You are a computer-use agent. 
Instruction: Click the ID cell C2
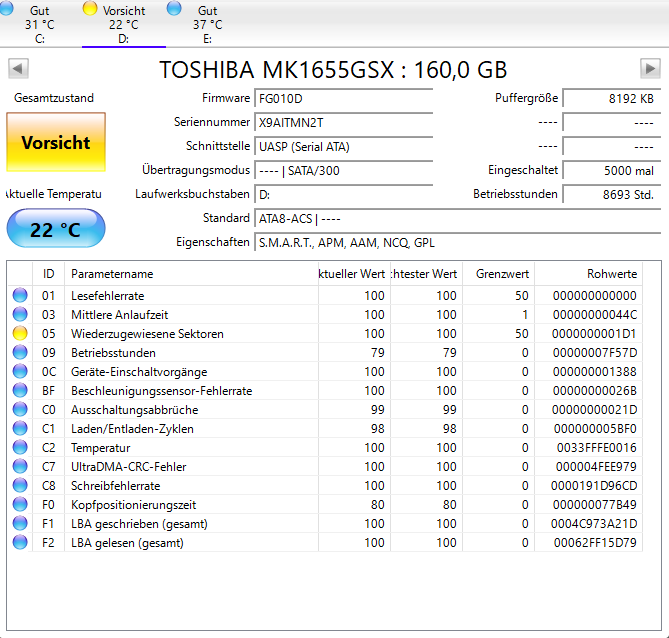click(x=48, y=448)
